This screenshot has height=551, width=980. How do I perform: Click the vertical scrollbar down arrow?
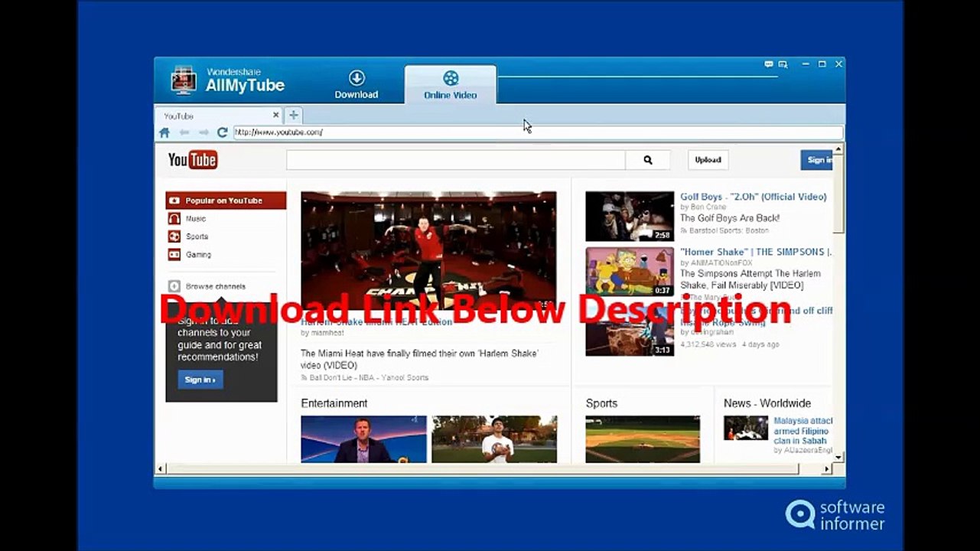(838, 457)
